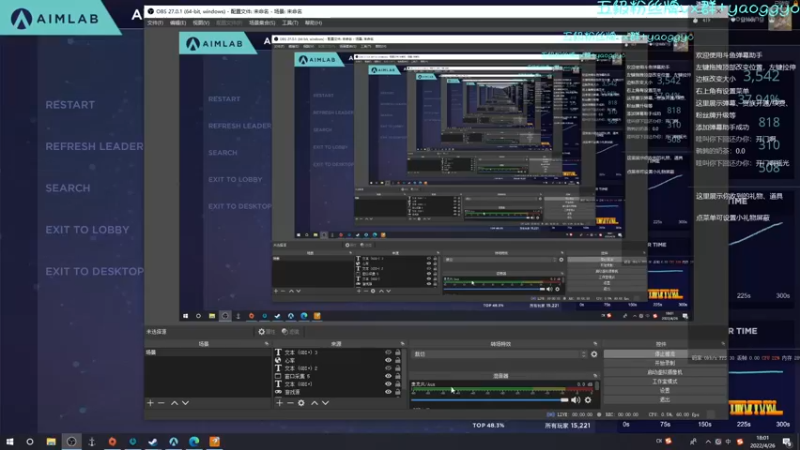Open the Windows Start menu
800x450 pixels.
10,442
